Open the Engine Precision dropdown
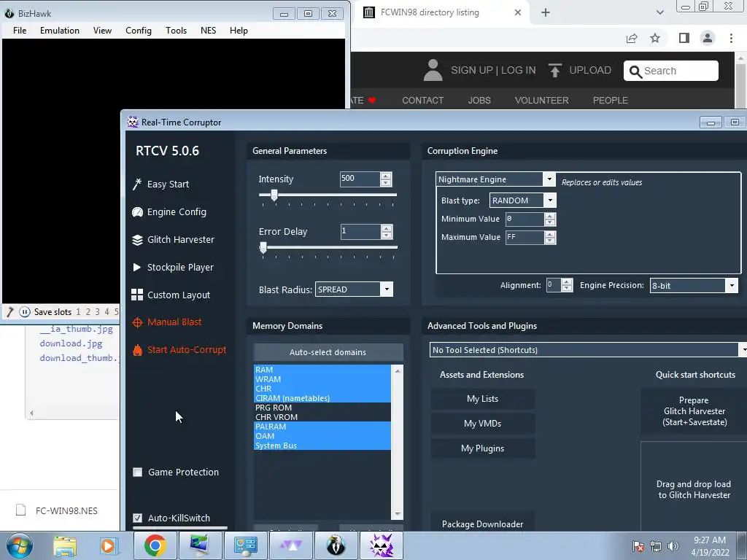This screenshot has width=747, height=560. click(732, 286)
